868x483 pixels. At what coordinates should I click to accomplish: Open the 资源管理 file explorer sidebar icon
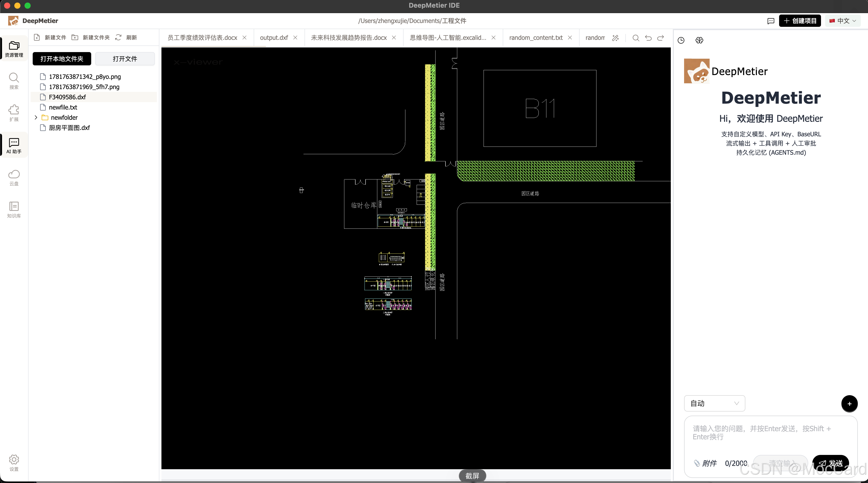(x=14, y=48)
